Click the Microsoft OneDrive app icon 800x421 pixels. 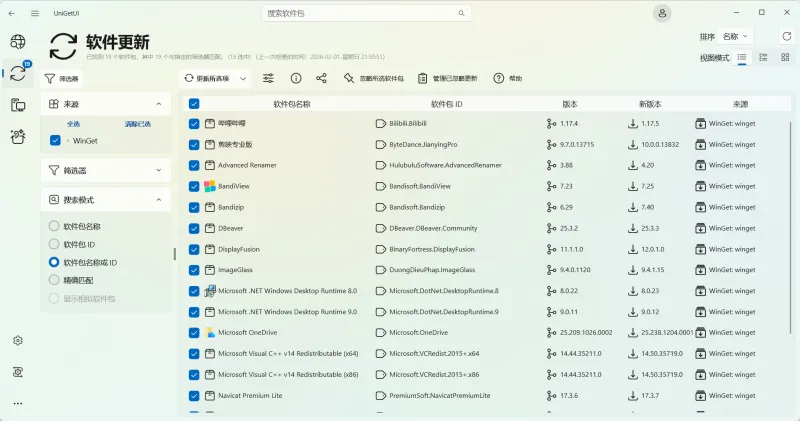210,332
